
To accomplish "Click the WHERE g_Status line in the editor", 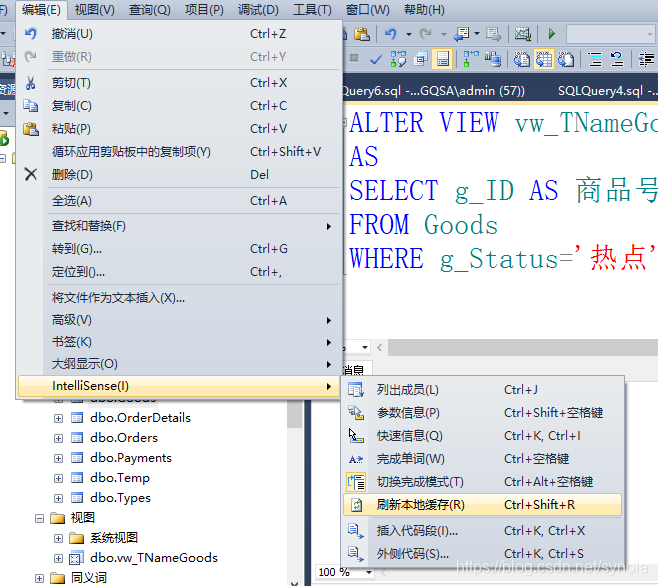I will tap(502, 258).
